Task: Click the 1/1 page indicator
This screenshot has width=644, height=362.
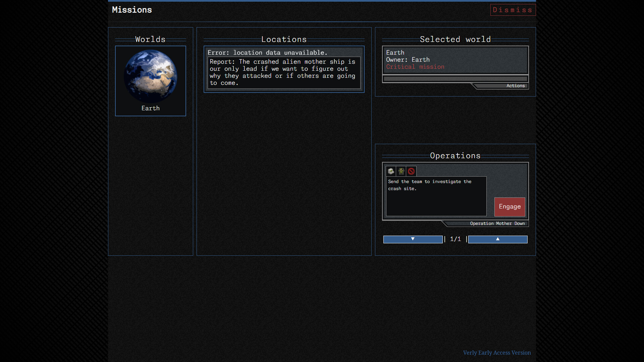Action: point(455,239)
